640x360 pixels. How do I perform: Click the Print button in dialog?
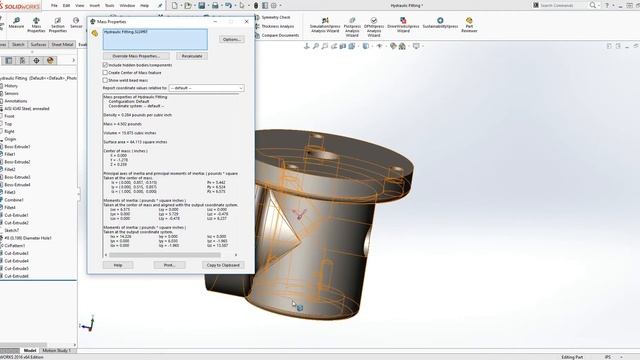pos(169,265)
